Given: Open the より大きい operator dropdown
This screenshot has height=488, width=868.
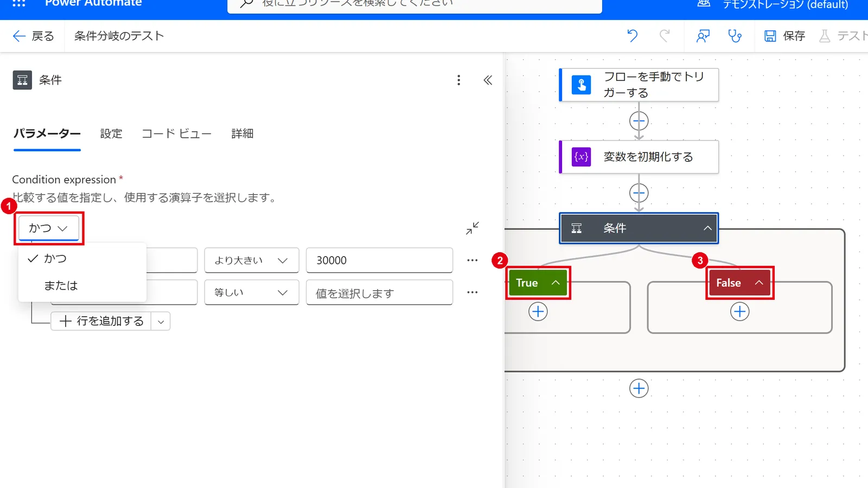Looking at the screenshot, I should (x=252, y=260).
